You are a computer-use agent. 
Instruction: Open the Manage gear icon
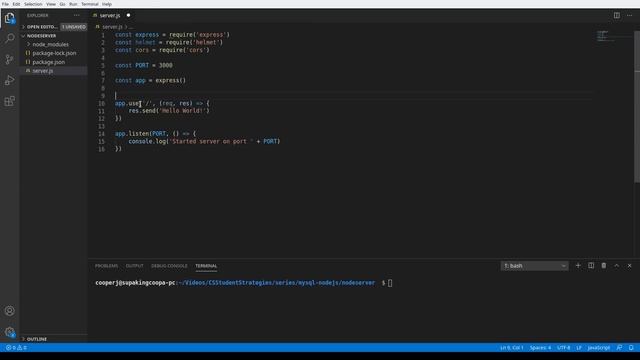click(x=9, y=332)
